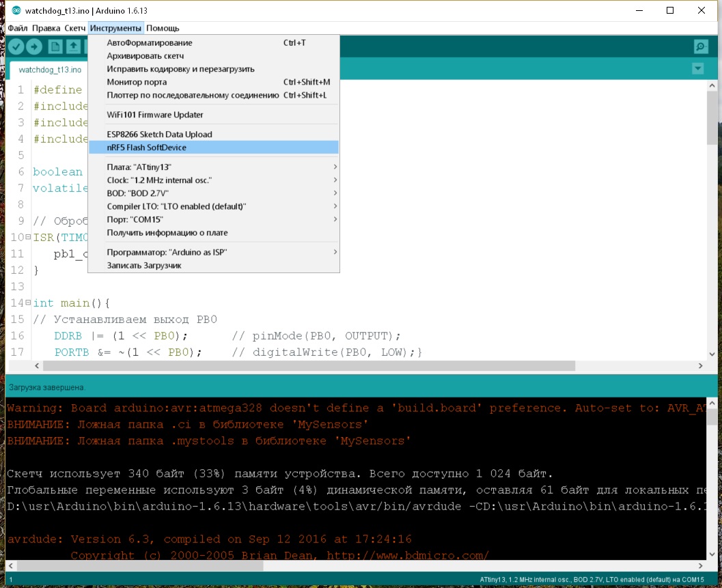Image resolution: width=722 pixels, height=588 pixels.
Task: Expand the Clock "1.2 MHz internal osc." submenu
Action: (214, 180)
